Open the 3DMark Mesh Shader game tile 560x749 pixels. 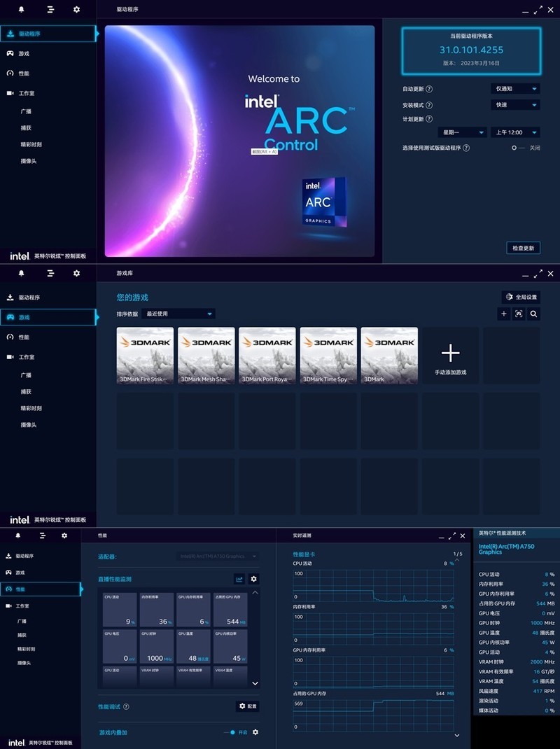coord(206,356)
